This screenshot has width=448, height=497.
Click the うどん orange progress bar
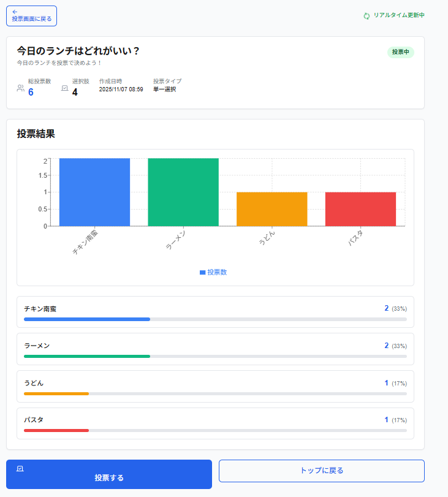56,393
